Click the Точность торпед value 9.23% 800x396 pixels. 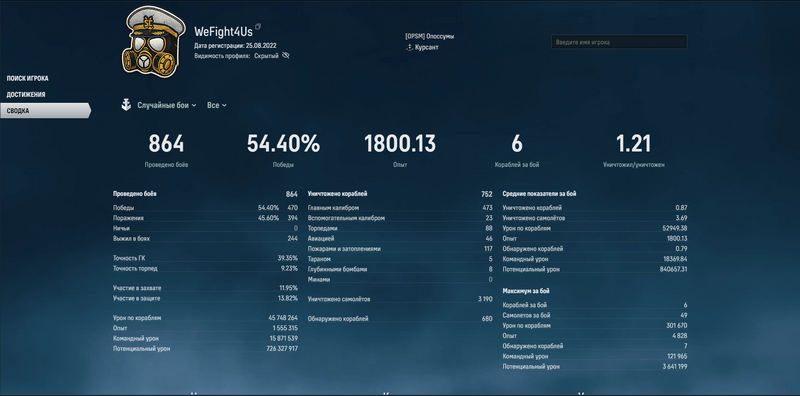point(289,268)
